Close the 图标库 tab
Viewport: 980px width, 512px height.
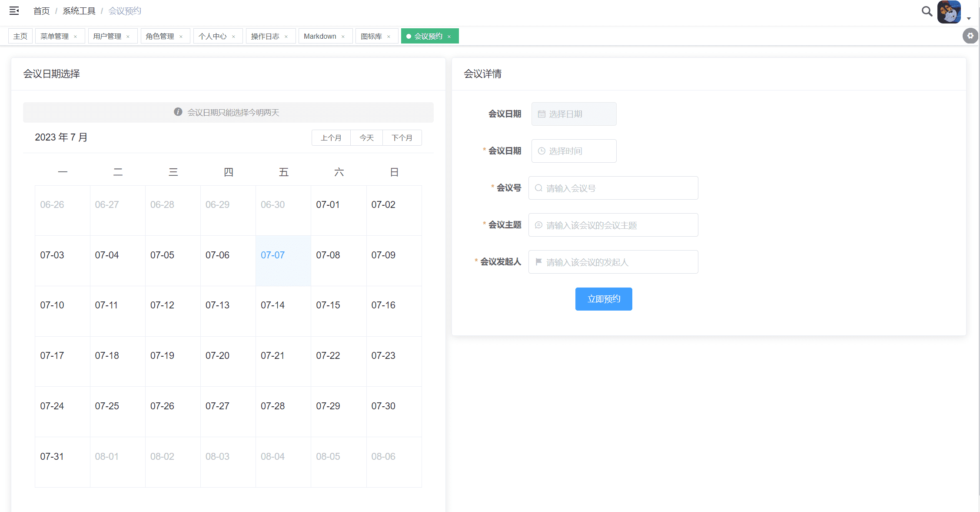pos(389,37)
